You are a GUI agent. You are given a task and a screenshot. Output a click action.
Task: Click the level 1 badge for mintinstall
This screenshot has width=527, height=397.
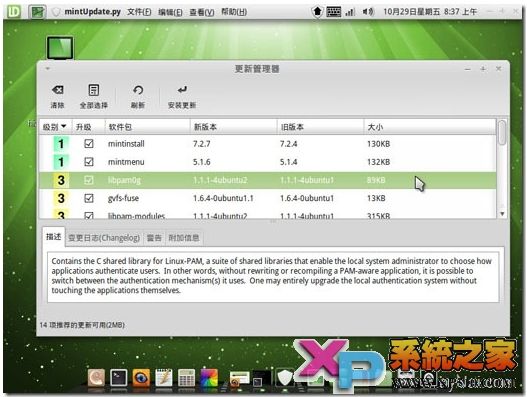[x=61, y=144]
